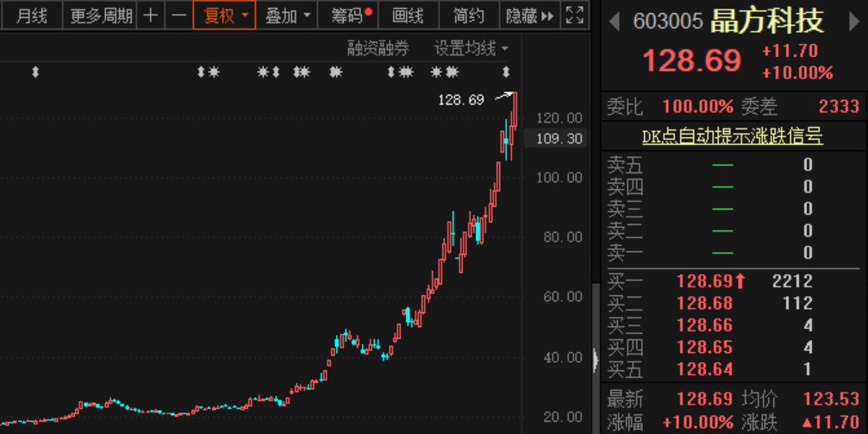This screenshot has width=868, height=434.
Task: Collapse side panel using the divider arrow handle
Action: [x=595, y=359]
